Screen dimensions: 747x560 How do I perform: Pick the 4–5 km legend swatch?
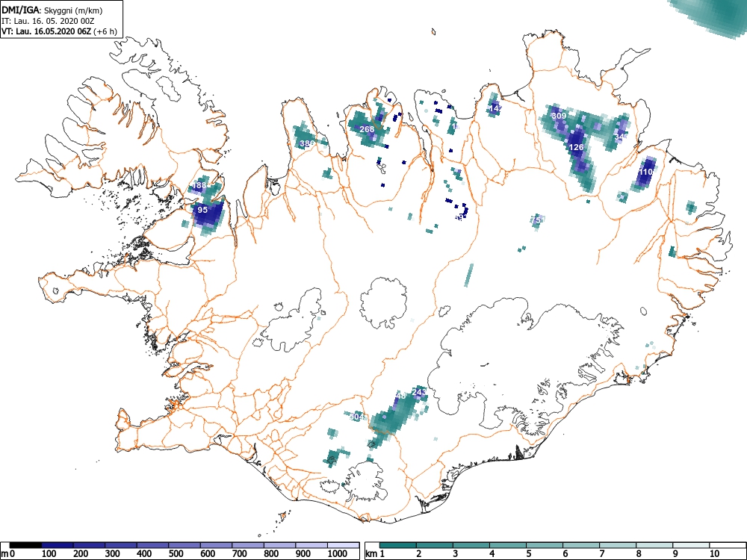(508, 545)
